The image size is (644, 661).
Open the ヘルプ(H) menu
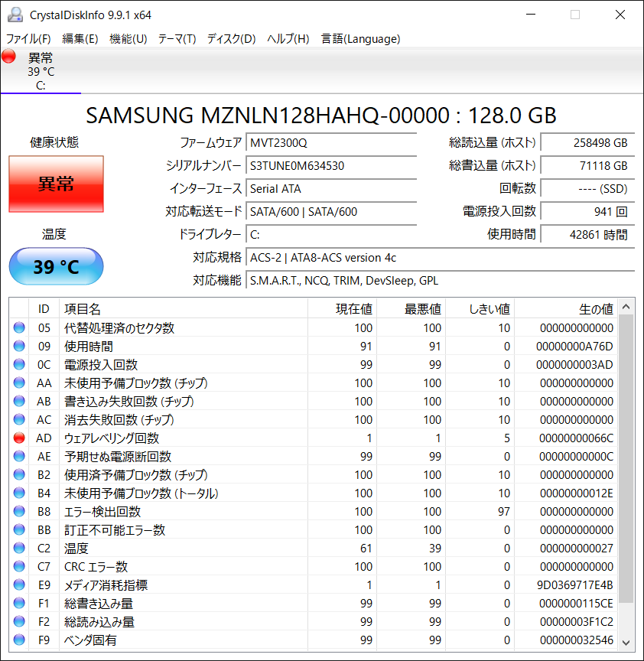coord(288,39)
